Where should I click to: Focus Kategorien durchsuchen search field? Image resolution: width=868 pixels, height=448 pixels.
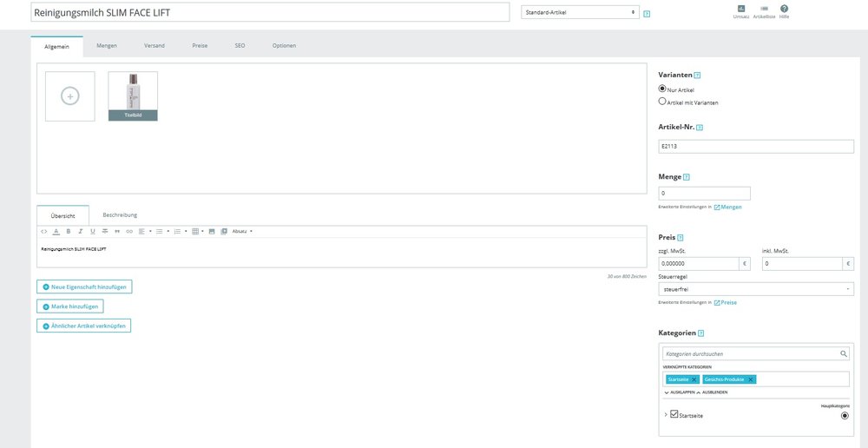756,353
